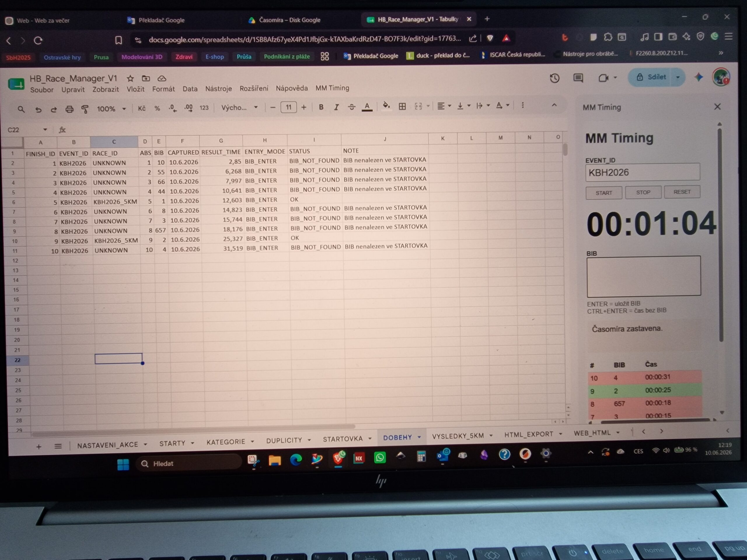This screenshot has width=747, height=560.
Task: Open the more toolbar options menu
Action: point(522,105)
